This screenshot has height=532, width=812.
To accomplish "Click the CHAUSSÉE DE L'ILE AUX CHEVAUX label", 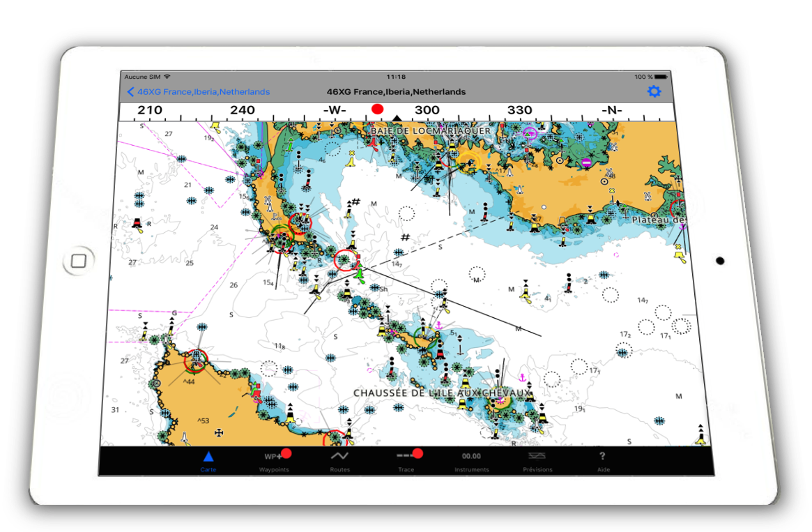I will pyautogui.click(x=443, y=393).
